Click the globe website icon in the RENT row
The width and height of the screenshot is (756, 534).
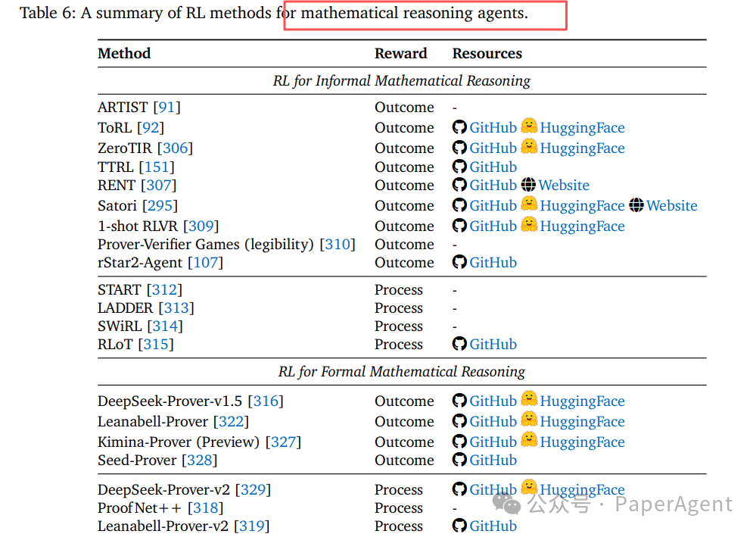[x=528, y=185]
